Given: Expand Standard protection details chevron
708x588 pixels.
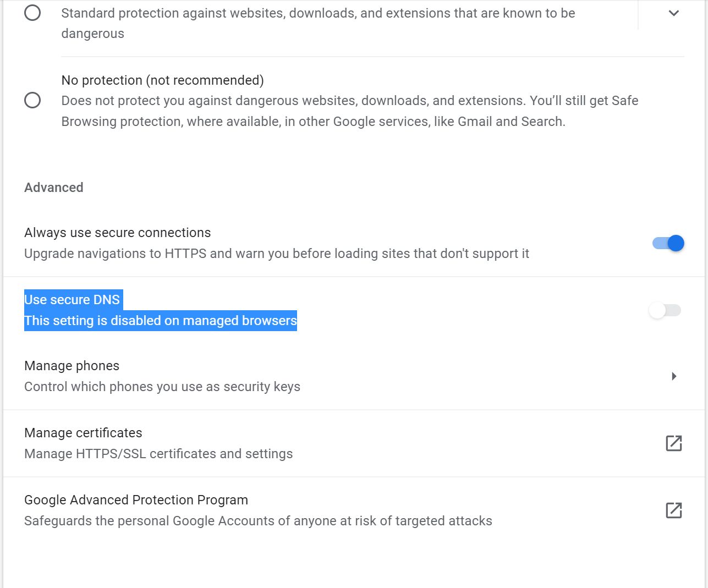Looking at the screenshot, I should click(x=674, y=13).
